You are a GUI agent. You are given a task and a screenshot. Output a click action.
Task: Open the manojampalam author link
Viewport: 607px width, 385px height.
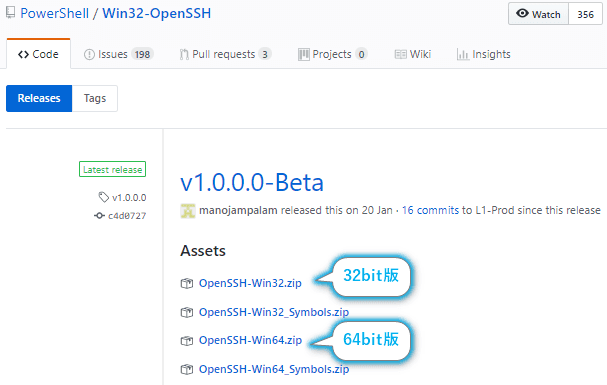[238, 210]
